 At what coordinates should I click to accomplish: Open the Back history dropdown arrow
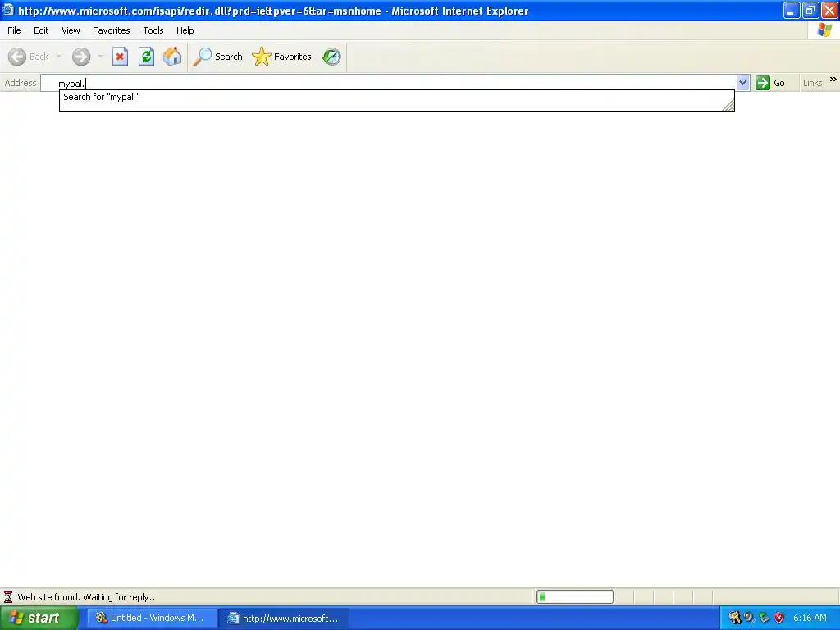click(x=58, y=57)
